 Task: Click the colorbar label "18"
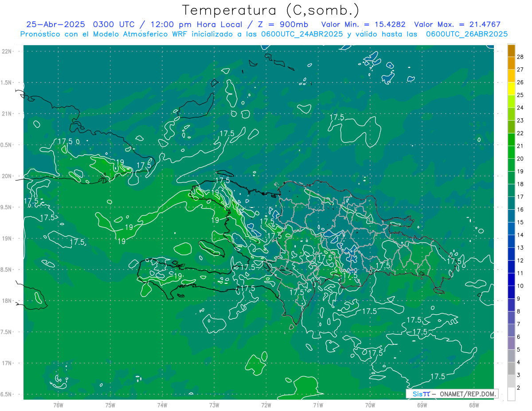[520, 184]
